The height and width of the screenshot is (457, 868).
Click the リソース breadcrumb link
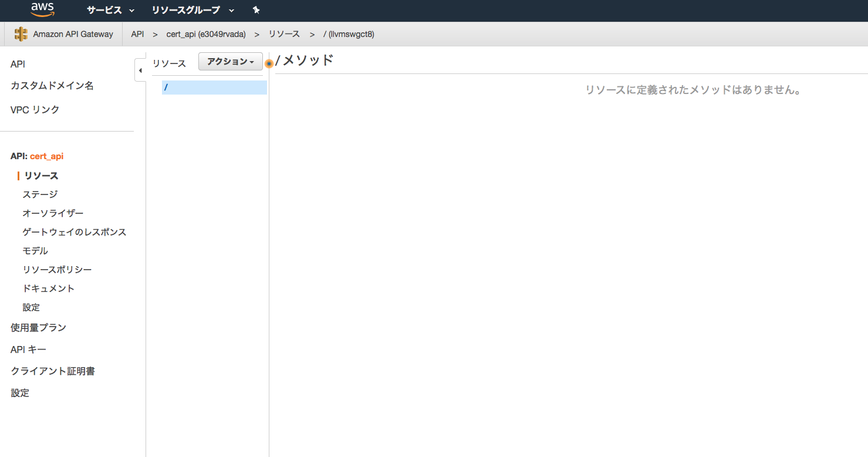[284, 34]
